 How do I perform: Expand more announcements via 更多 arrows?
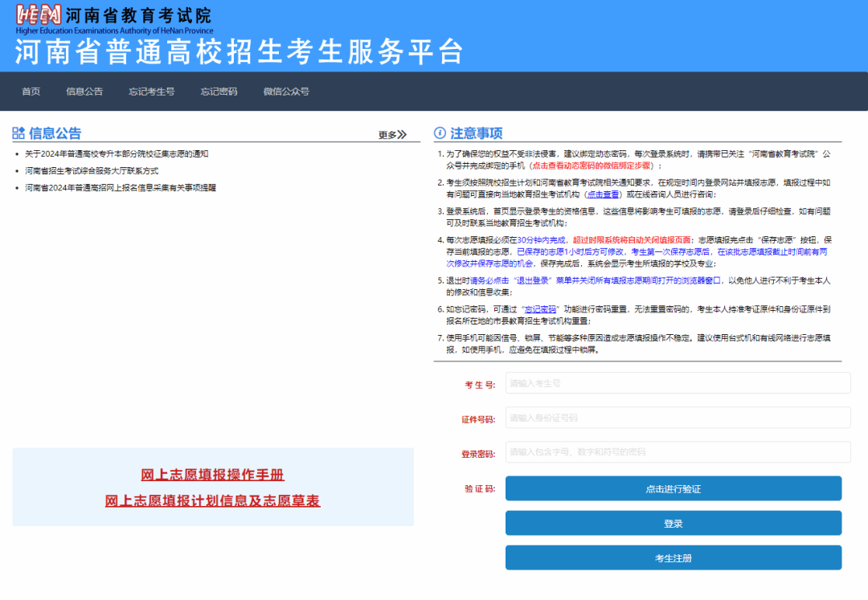coord(393,135)
